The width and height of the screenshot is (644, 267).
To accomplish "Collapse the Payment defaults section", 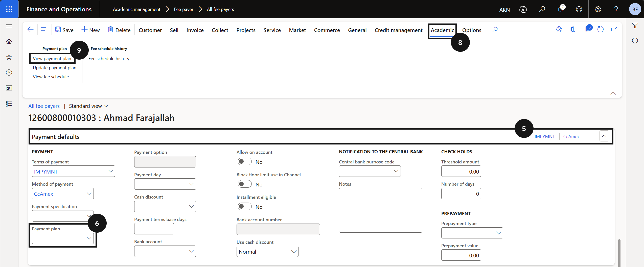I will pos(604,136).
